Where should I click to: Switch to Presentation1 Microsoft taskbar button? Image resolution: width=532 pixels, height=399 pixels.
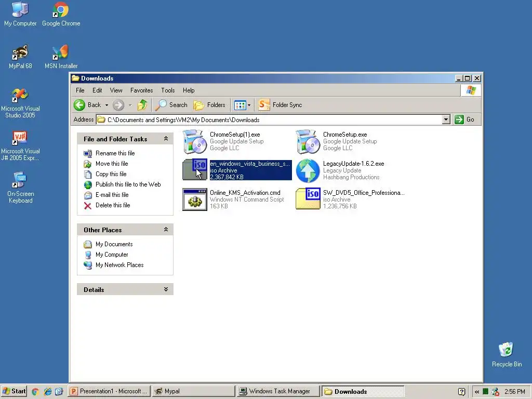click(x=109, y=392)
